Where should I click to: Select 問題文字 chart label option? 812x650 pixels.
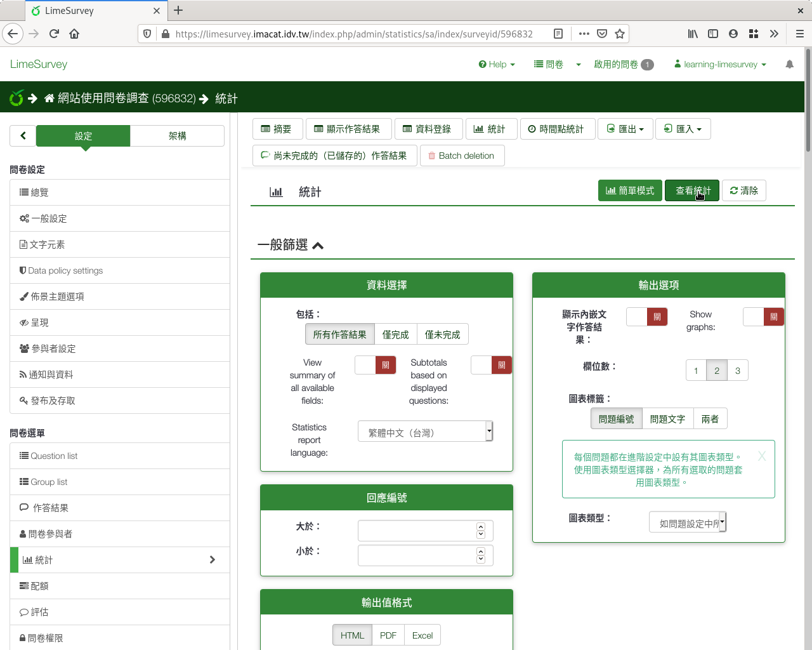tap(667, 419)
